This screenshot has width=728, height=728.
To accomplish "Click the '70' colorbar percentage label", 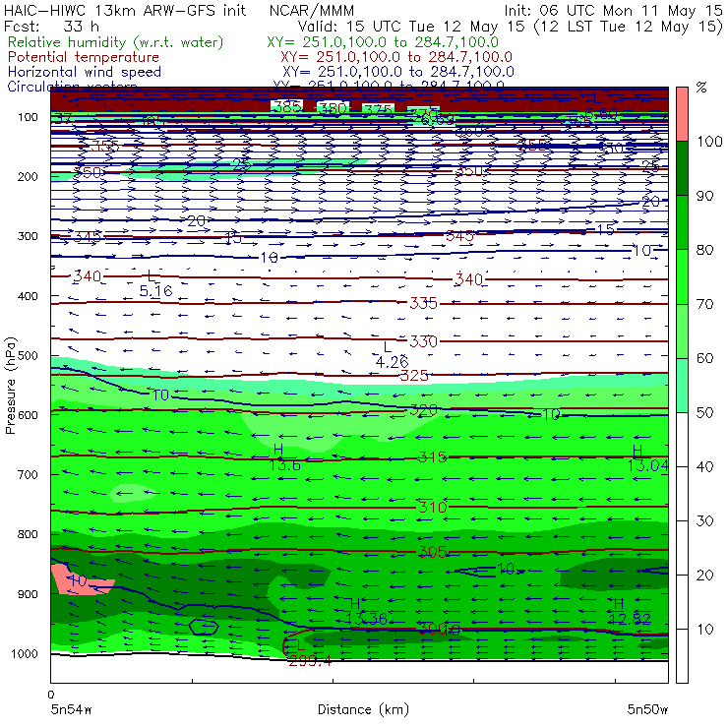I will [704, 304].
